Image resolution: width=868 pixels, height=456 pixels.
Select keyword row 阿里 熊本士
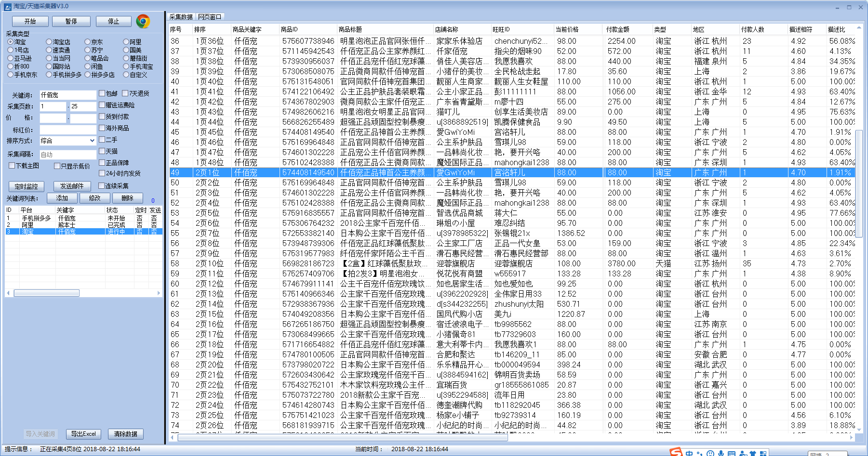[x=83, y=225]
